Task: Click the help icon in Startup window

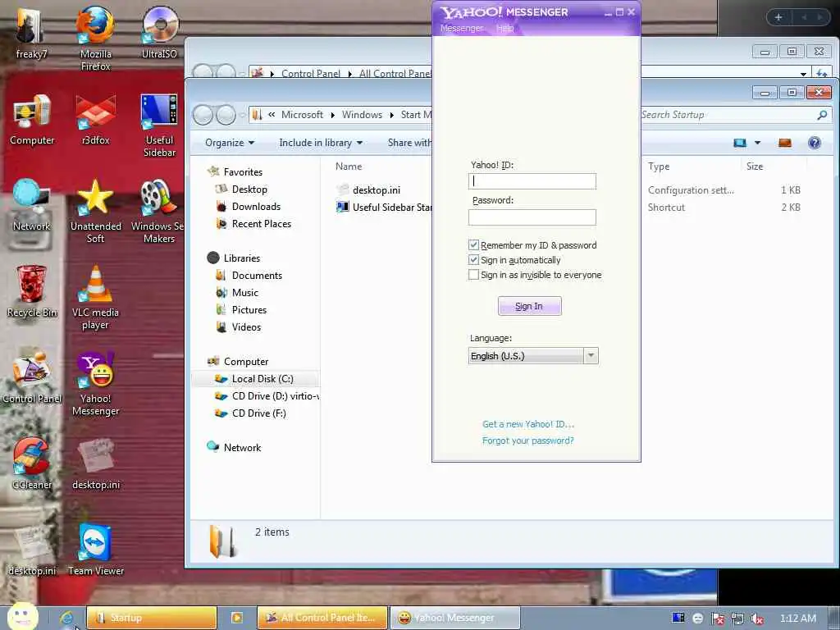Action: point(815,143)
